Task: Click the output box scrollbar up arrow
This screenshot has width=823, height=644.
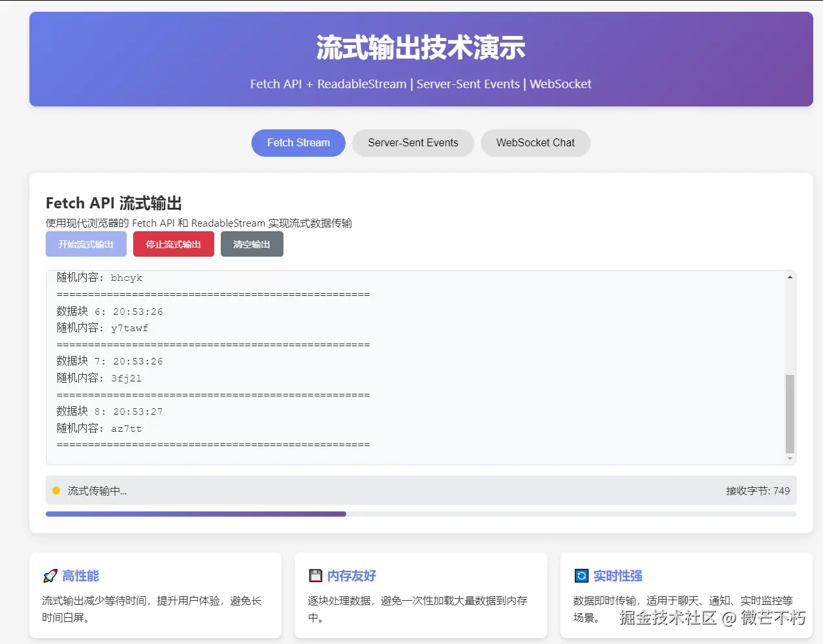Action: pos(790,278)
